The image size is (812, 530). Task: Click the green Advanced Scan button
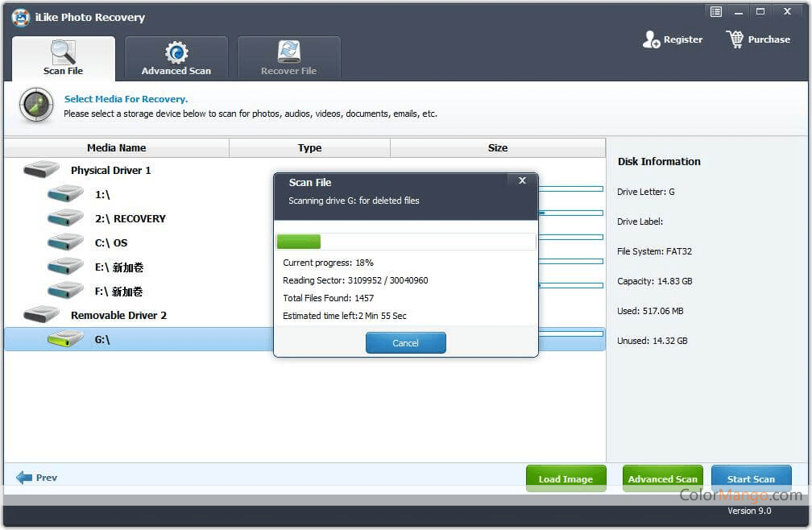point(663,478)
